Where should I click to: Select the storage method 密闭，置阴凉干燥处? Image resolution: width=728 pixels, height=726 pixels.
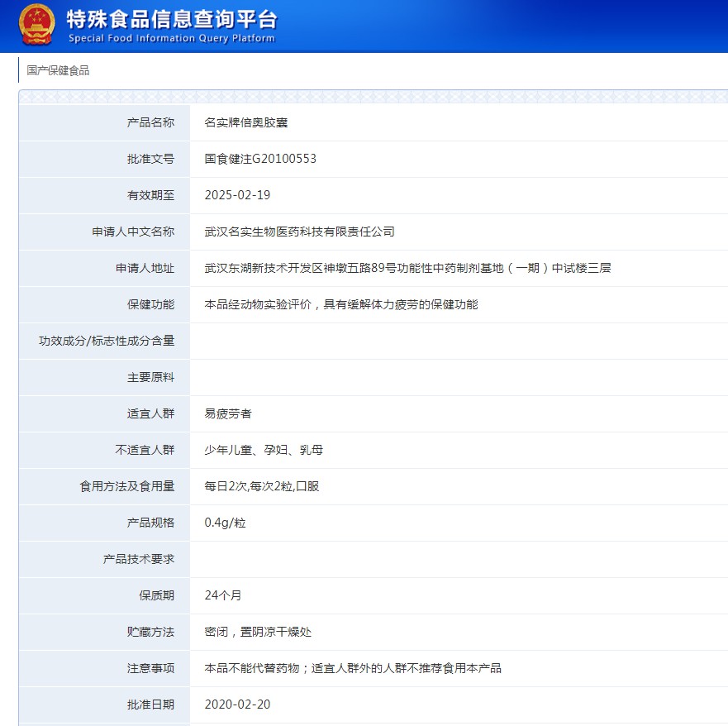click(256, 632)
